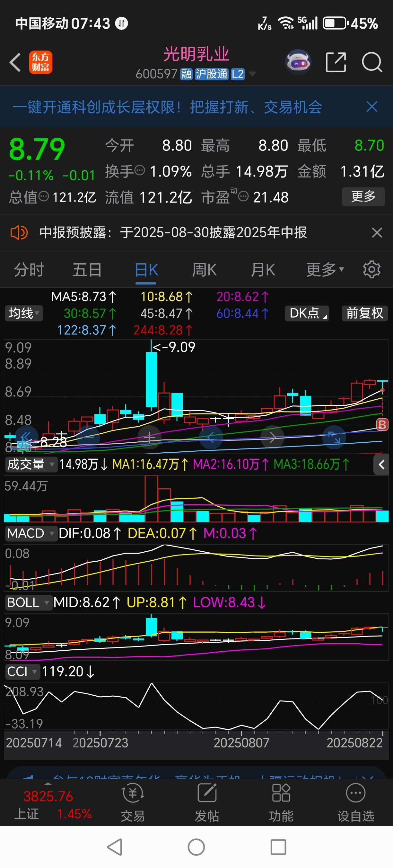Toggle 前复权 adjustment mode
Viewport: 393px width, 868px height.
tap(365, 313)
